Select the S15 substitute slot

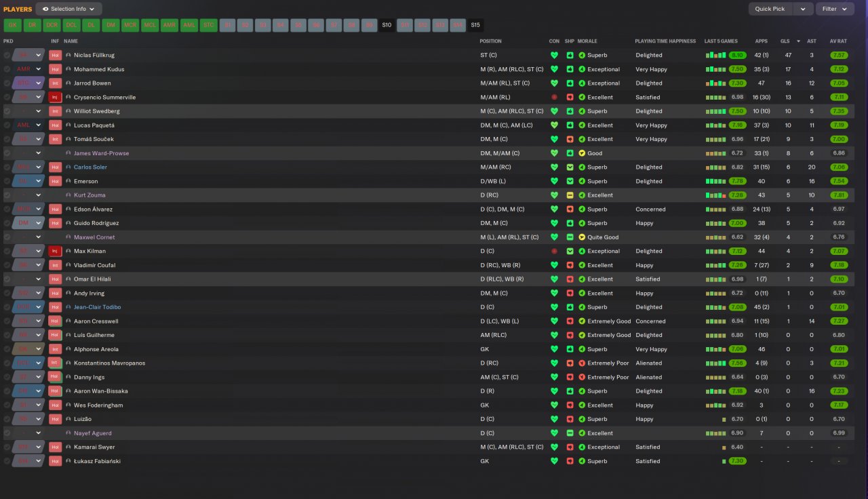pyautogui.click(x=475, y=25)
